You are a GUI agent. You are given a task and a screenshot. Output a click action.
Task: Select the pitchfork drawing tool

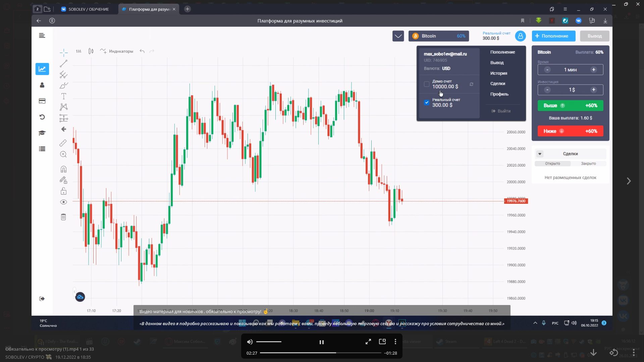(63, 74)
